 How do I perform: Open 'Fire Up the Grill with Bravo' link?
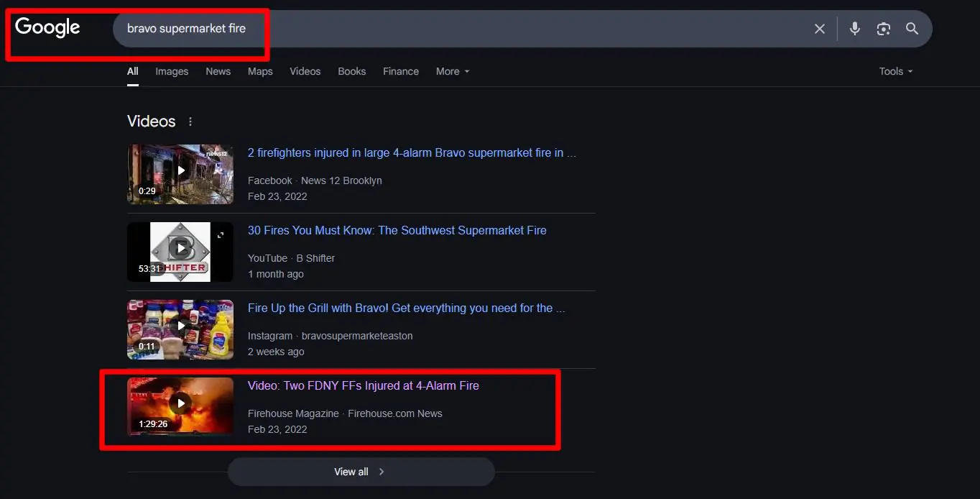(x=407, y=308)
